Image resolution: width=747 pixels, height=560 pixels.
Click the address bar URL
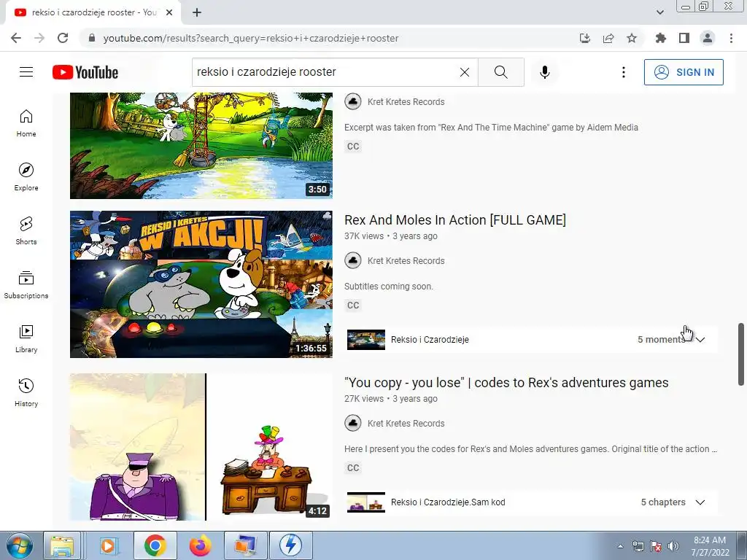(251, 38)
